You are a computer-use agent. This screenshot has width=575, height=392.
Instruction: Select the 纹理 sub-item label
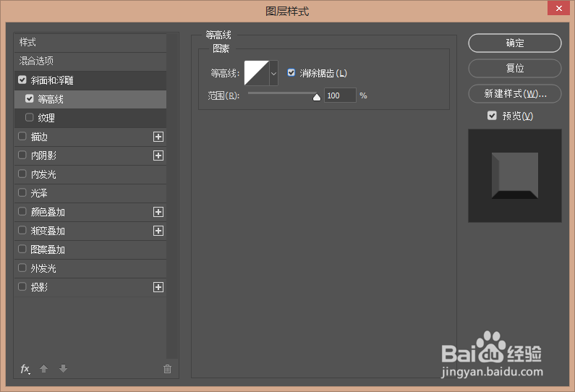[46, 118]
